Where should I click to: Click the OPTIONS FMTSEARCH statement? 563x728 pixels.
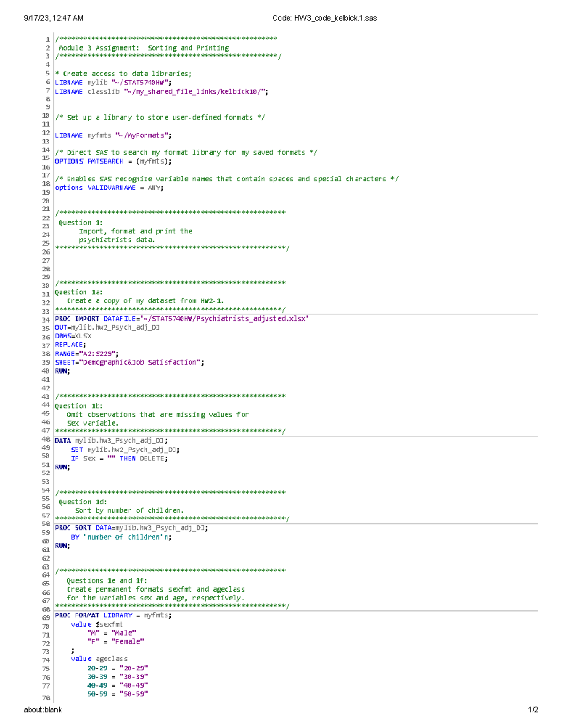pos(113,161)
